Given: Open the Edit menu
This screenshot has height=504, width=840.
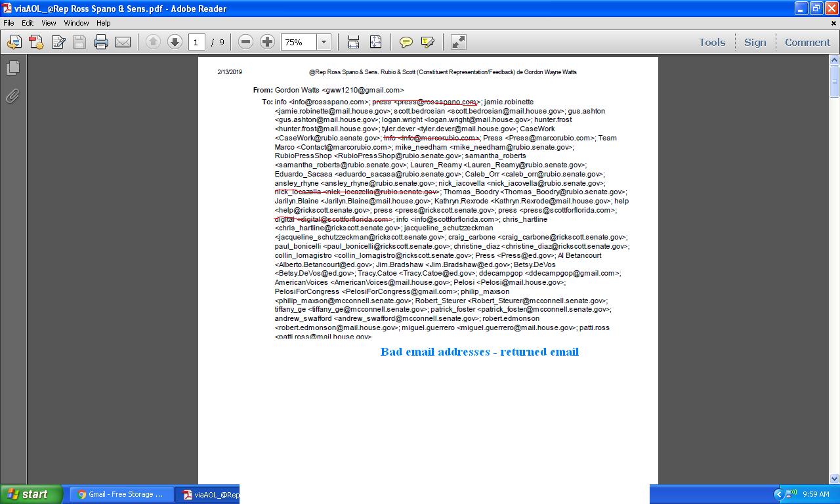Looking at the screenshot, I should (x=28, y=23).
